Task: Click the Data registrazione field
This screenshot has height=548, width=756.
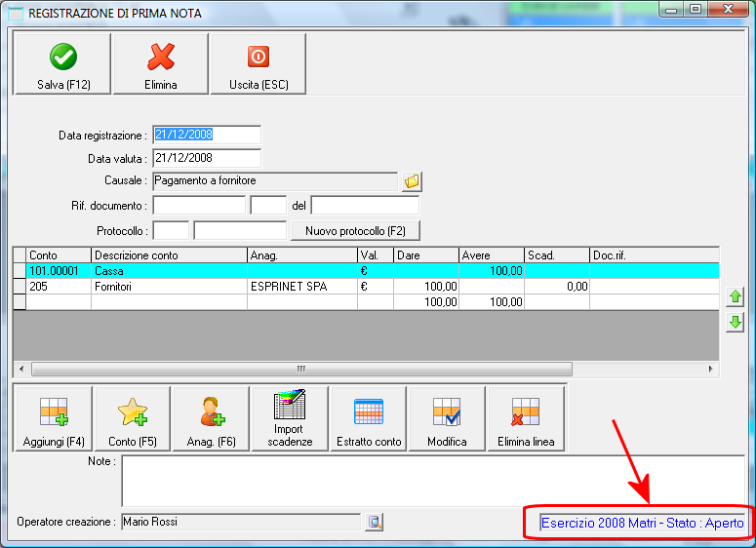Action: [x=207, y=135]
